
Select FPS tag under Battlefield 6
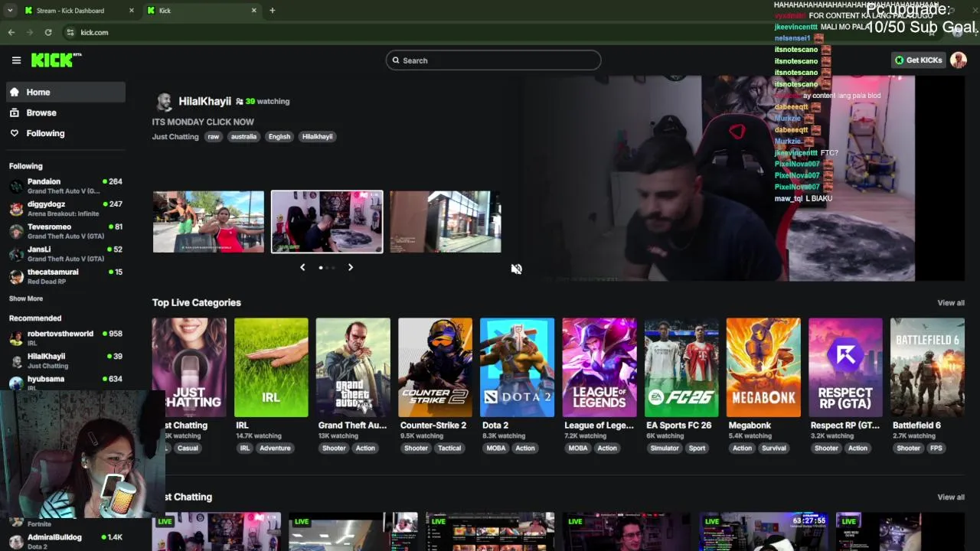(x=936, y=448)
